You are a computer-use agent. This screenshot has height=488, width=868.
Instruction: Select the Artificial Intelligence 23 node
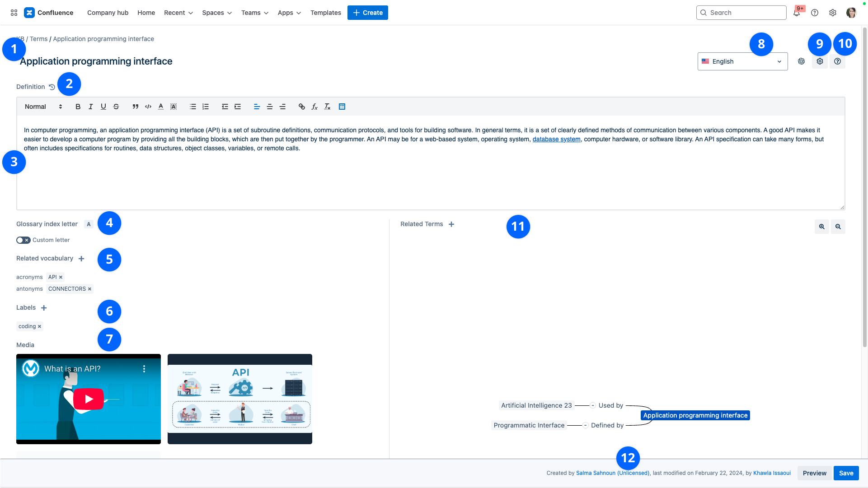536,405
